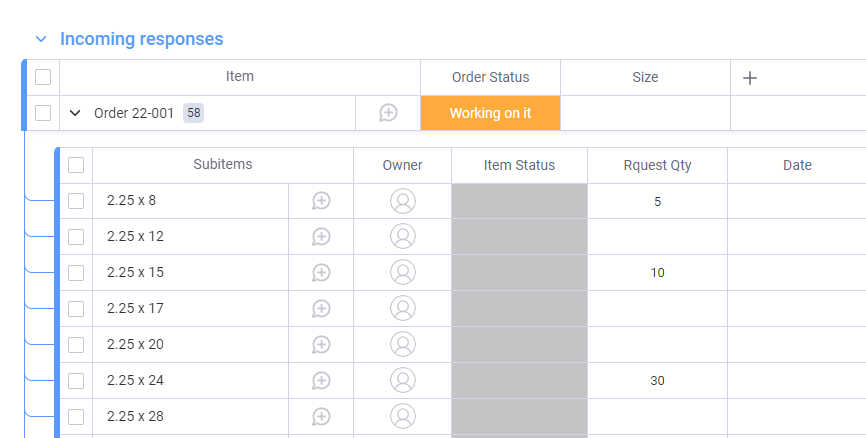Tick the 2.25 x 17 subitem checkbox
This screenshot has width=866, height=438.
pyautogui.click(x=76, y=308)
